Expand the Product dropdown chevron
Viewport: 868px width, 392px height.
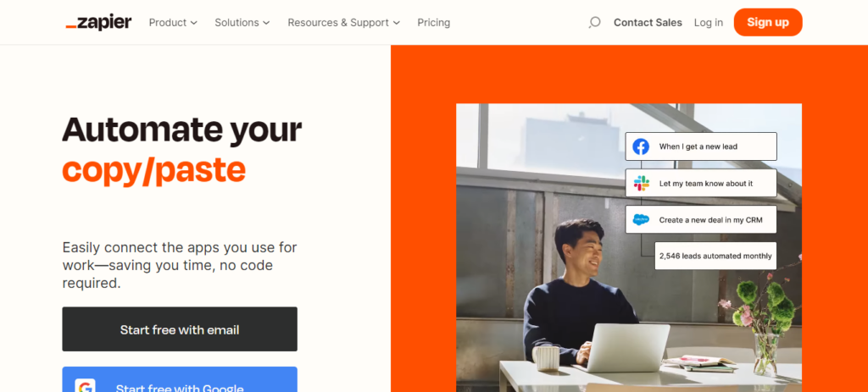[194, 23]
